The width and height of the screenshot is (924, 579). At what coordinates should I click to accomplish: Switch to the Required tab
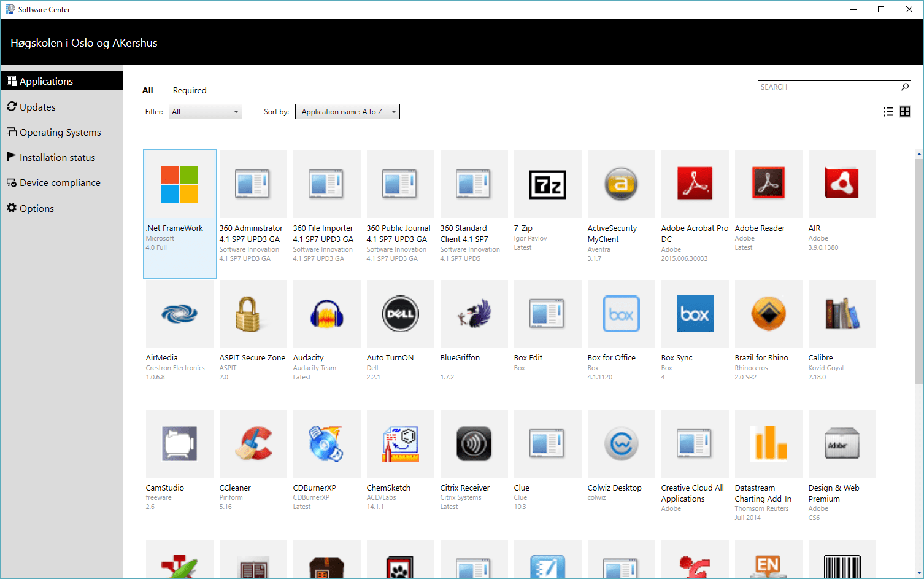189,90
